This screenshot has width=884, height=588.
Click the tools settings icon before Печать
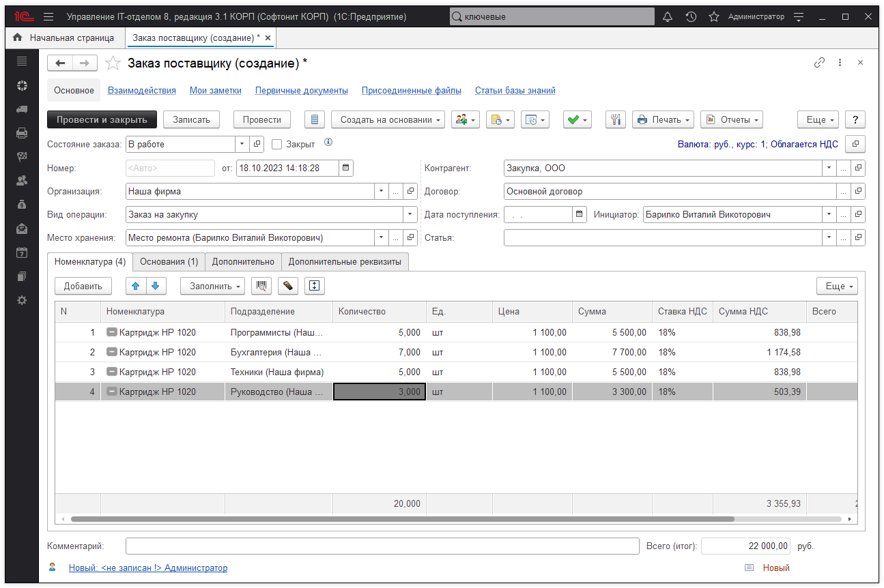pos(615,119)
